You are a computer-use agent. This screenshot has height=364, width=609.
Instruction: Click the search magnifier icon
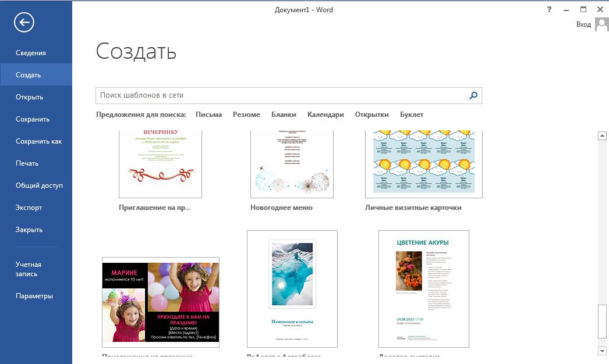click(x=473, y=95)
